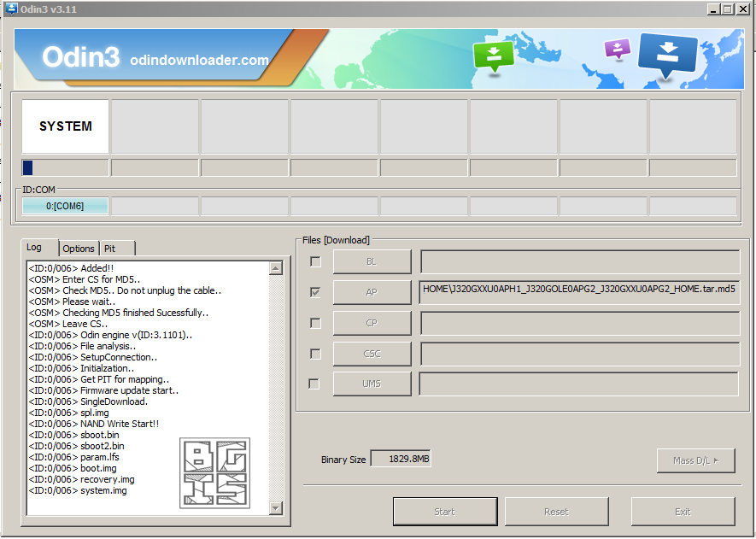Click the UMS file button
The image size is (756, 539).
[372, 384]
